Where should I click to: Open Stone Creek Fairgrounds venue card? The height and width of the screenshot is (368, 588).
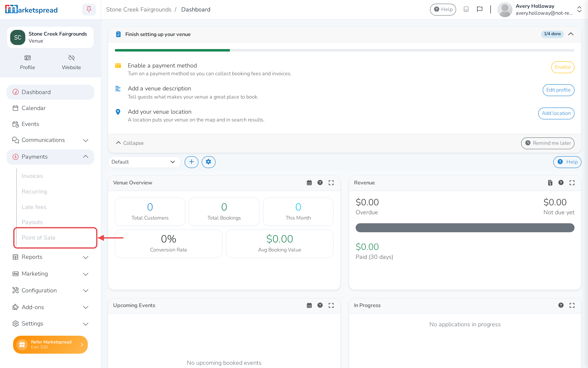click(x=50, y=37)
